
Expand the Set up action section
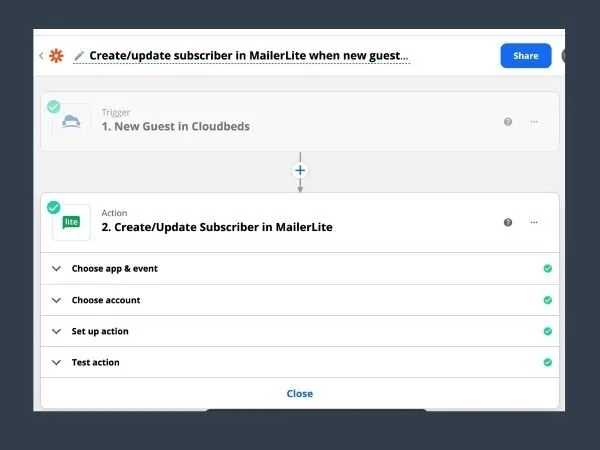click(x=100, y=331)
